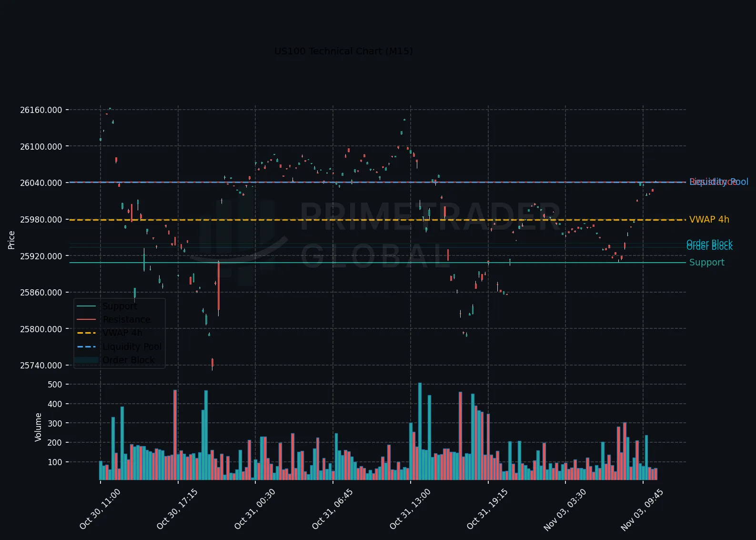756x540 pixels.
Task: Click the Oct 31, 13:00 time label
Action: 410,509
